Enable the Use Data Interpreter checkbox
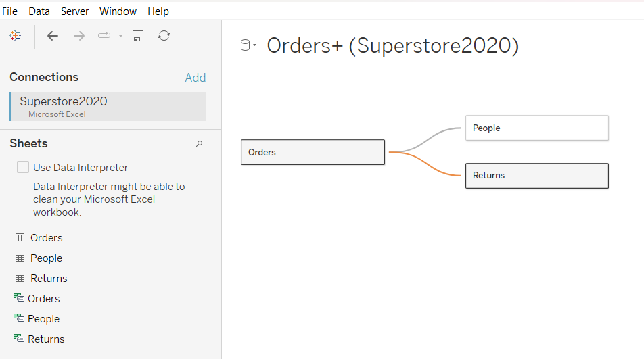Viewport: 644px width, 359px height. click(x=23, y=167)
